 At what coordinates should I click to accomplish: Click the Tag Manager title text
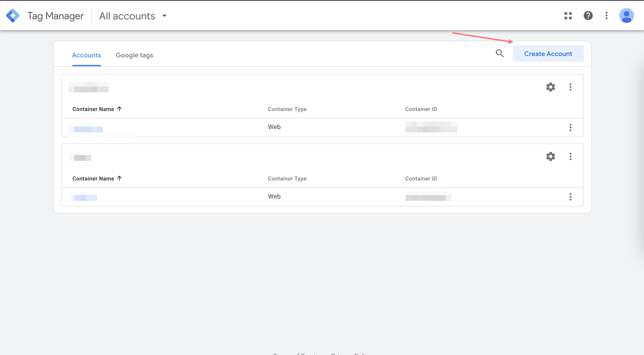[x=56, y=16]
